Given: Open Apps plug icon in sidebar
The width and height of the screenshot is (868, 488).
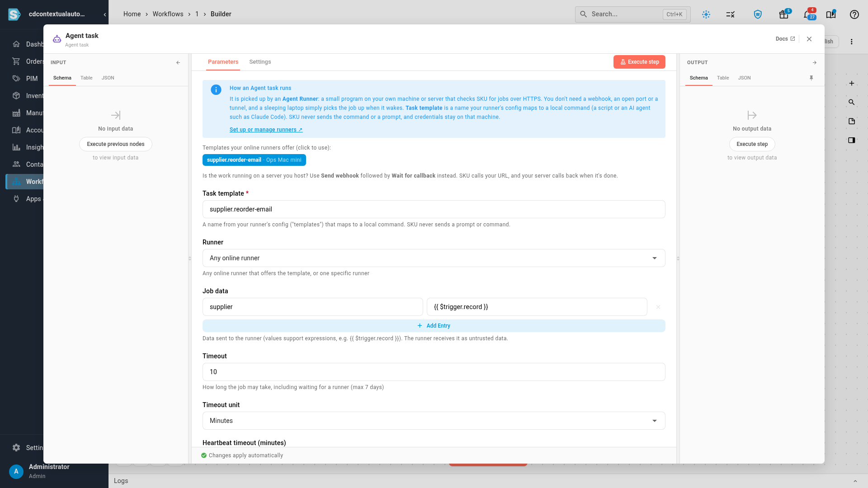Looking at the screenshot, I should (16, 199).
